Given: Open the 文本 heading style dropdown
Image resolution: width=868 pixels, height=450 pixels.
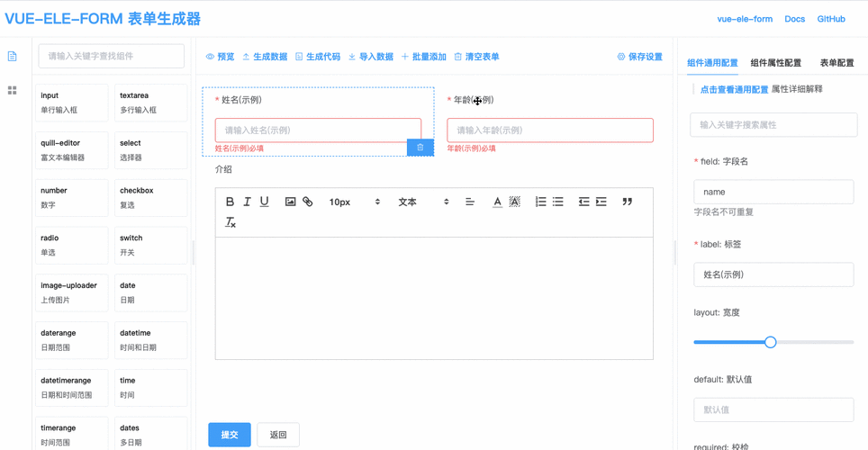Looking at the screenshot, I should 423,202.
